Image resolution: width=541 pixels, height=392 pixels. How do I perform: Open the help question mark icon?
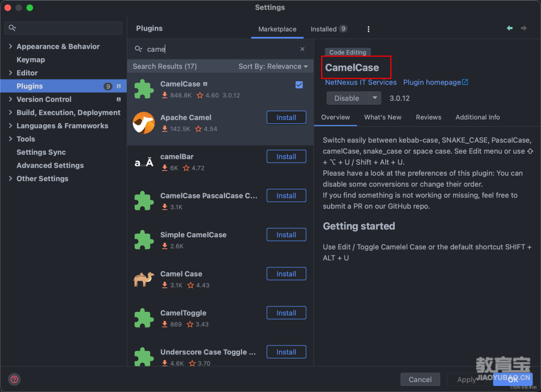tap(14, 379)
